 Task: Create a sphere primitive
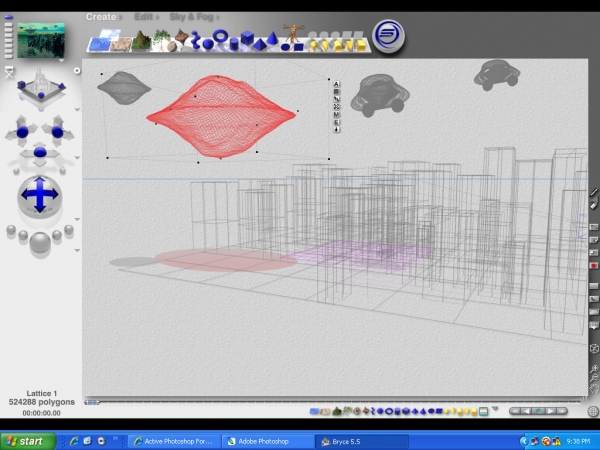point(208,44)
